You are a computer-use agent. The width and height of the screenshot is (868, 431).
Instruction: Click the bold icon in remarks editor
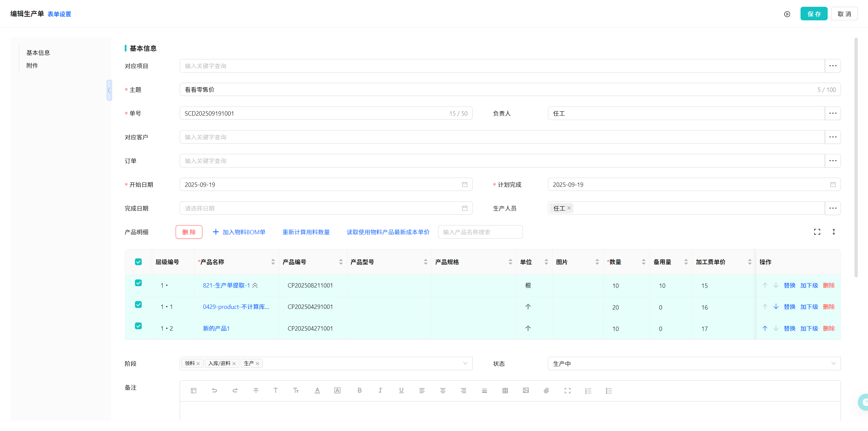pyautogui.click(x=359, y=391)
